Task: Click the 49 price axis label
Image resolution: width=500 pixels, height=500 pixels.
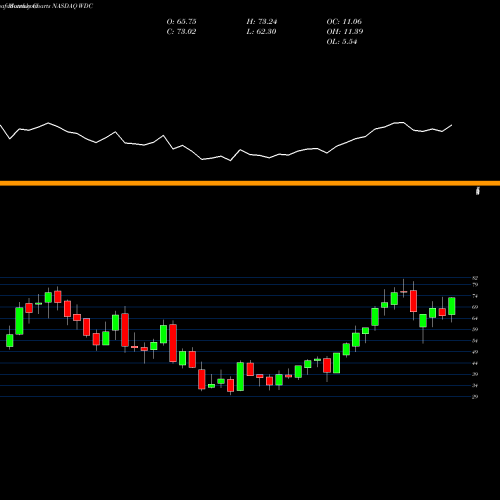Action: pyautogui.click(x=475, y=352)
